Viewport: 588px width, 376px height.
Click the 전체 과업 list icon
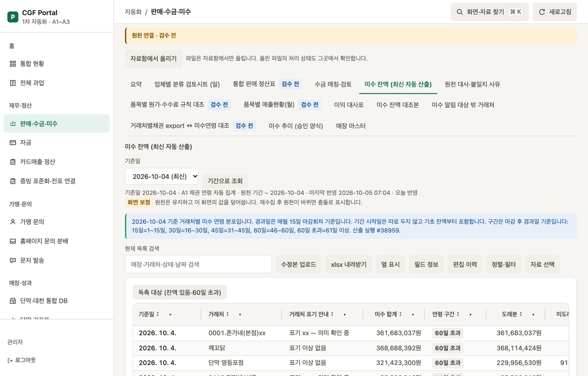(13, 83)
